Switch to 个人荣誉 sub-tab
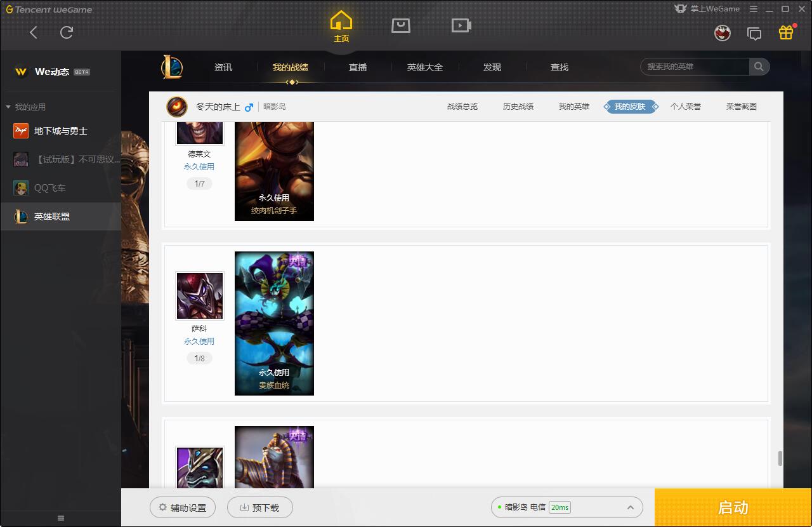This screenshot has width=812, height=527. click(x=686, y=107)
